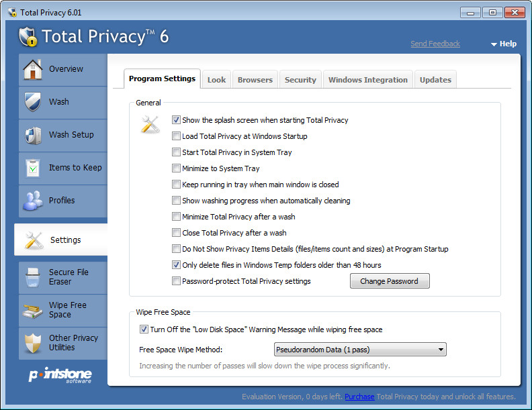Open Items to Keep section label

(x=75, y=168)
